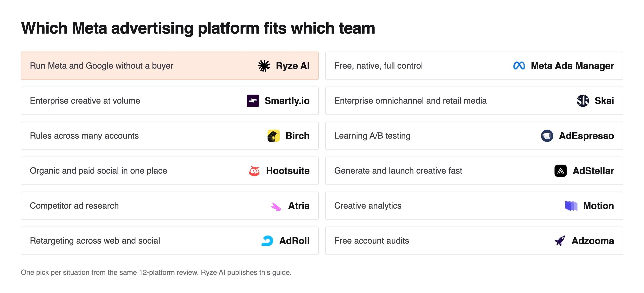Select the 'AdStellar' name label
Image resolution: width=644 pixels, height=293 pixels.
pyautogui.click(x=593, y=171)
